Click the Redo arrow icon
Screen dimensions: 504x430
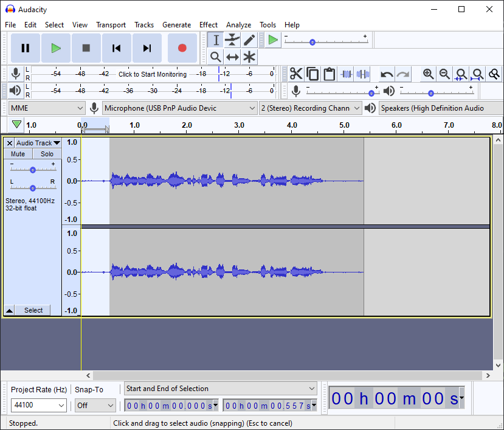(x=403, y=74)
